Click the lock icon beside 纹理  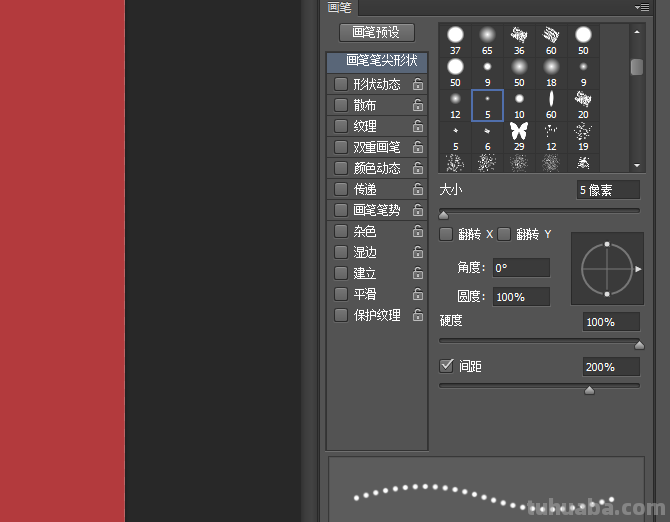coord(417,127)
